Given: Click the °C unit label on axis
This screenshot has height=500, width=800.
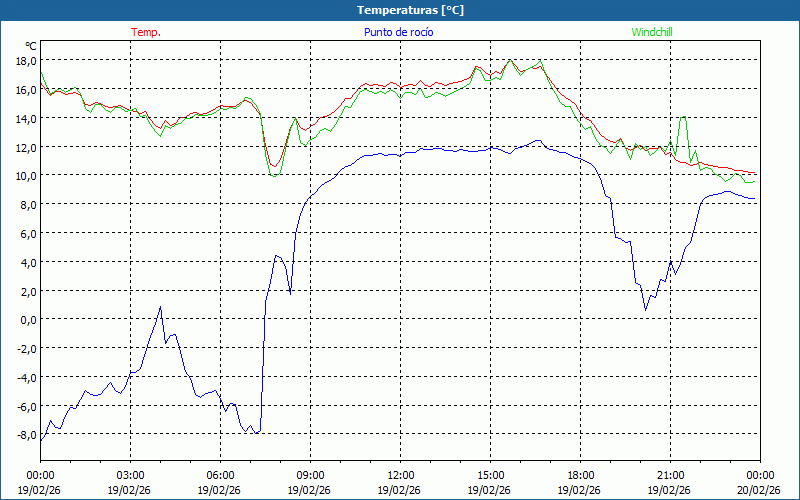Looking at the screenshot, I should [30, 46].
